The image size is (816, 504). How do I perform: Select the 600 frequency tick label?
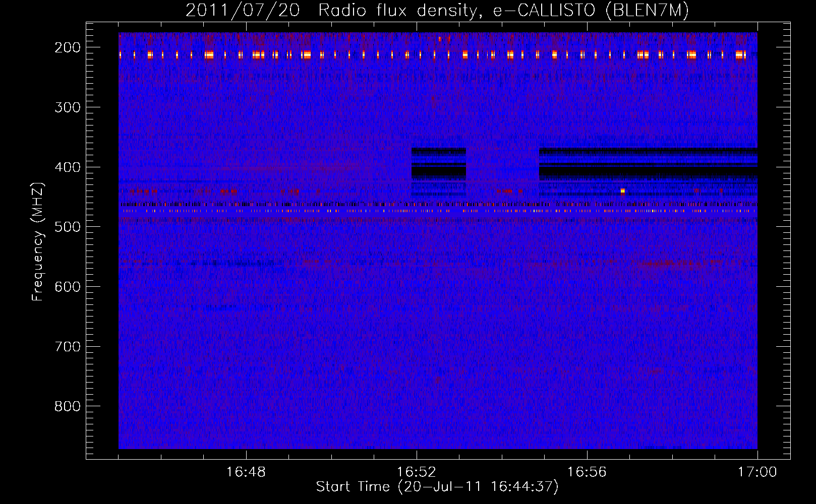pyautogui.click(x=68, y=287)
